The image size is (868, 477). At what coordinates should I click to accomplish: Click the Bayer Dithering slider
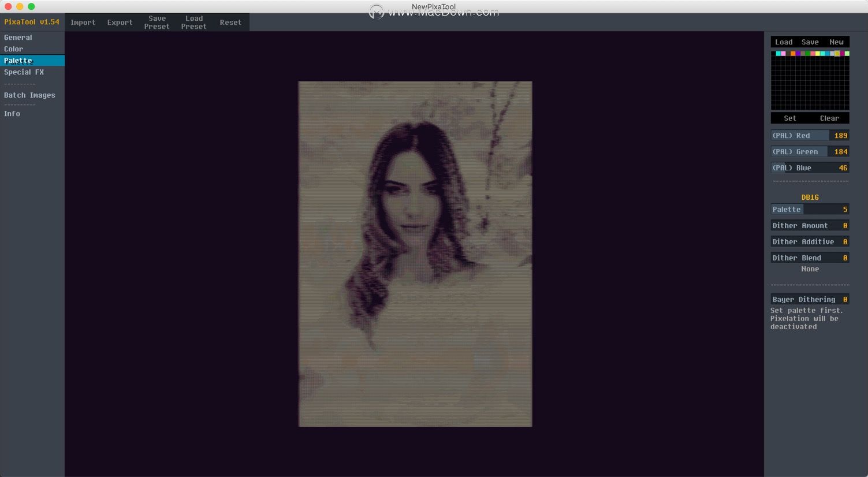point(810,300)
